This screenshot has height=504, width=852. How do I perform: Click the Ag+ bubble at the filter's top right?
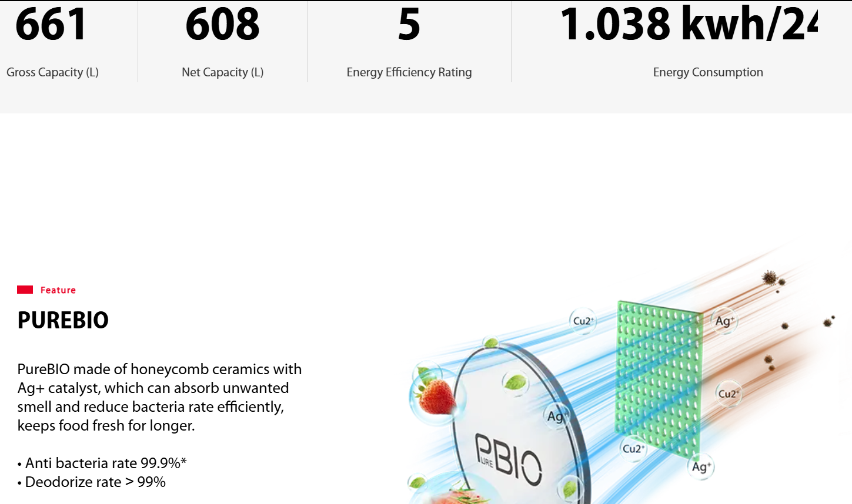point(724,321)
